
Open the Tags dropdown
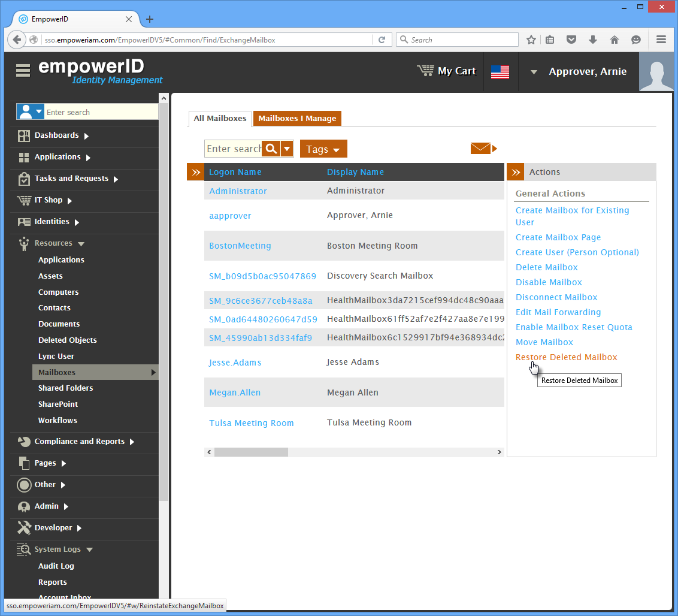coord(323,149)
